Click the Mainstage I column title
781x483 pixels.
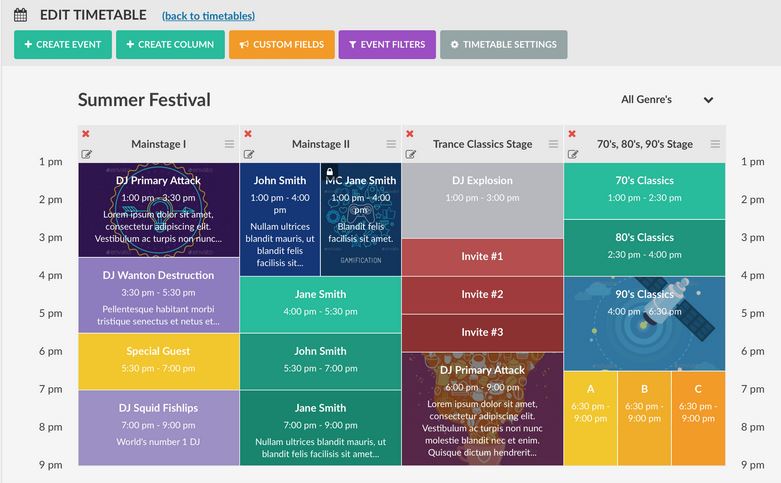(x=158, y=144)
